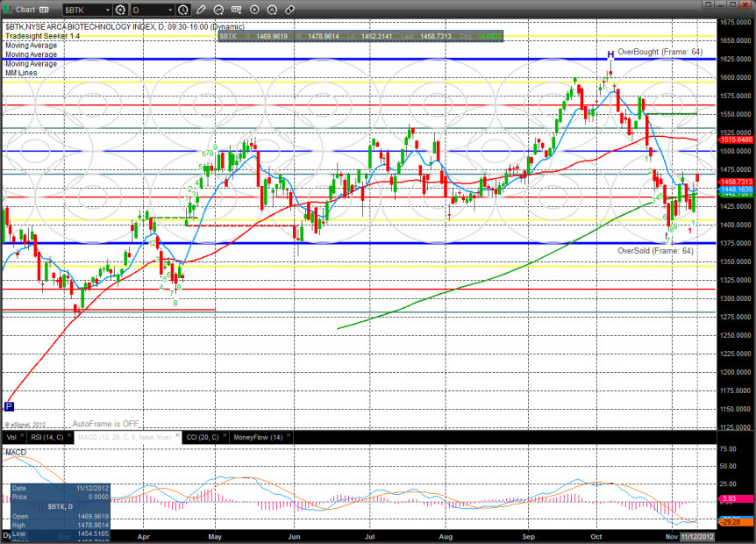Minimize the chart window
The width and height of the screenshot is (756, 544).
(x=720, y=4)
